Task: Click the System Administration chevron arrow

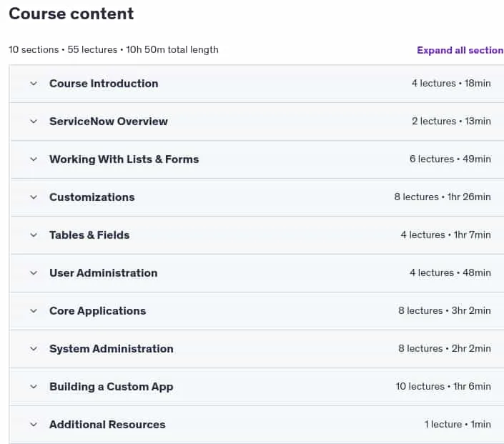Action: point(34,349)
